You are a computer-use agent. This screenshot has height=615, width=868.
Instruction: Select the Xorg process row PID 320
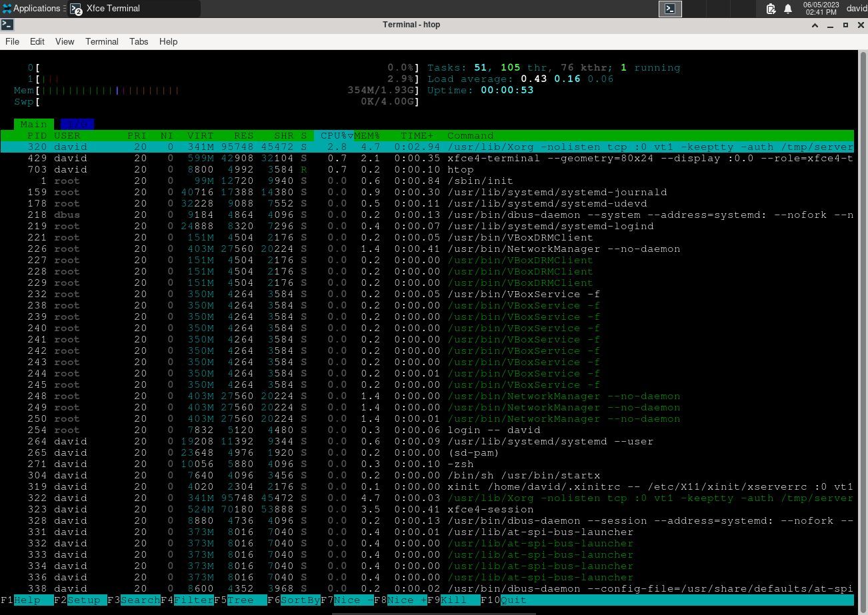[427, 147]
